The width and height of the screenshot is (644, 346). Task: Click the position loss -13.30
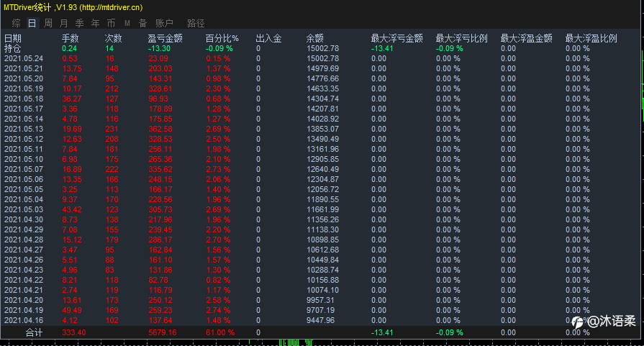[159, 48]
